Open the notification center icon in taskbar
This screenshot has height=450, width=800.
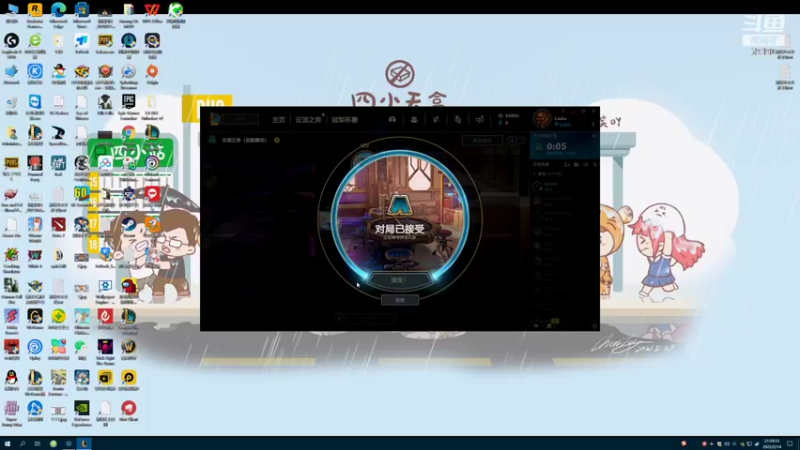click(790, 443)
